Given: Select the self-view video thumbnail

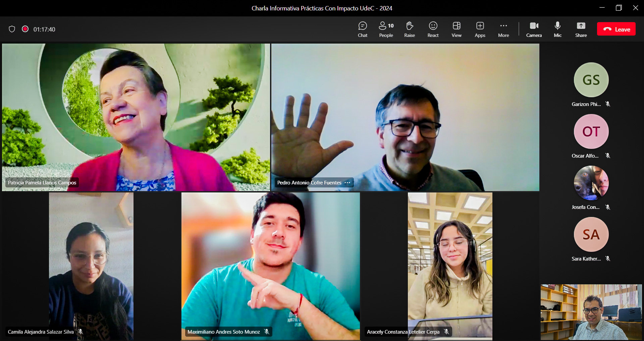Looking at the screenshot, I should (x=591, y=312).
